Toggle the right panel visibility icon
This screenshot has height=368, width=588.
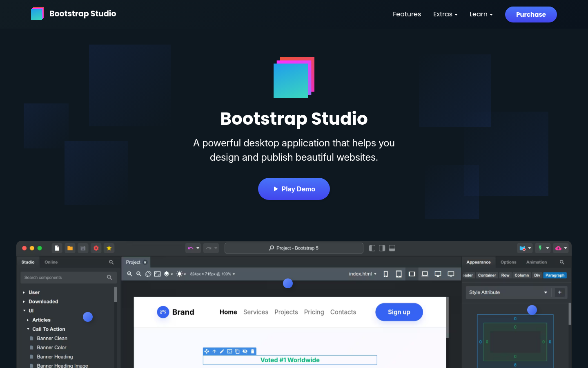click(382, 248)
